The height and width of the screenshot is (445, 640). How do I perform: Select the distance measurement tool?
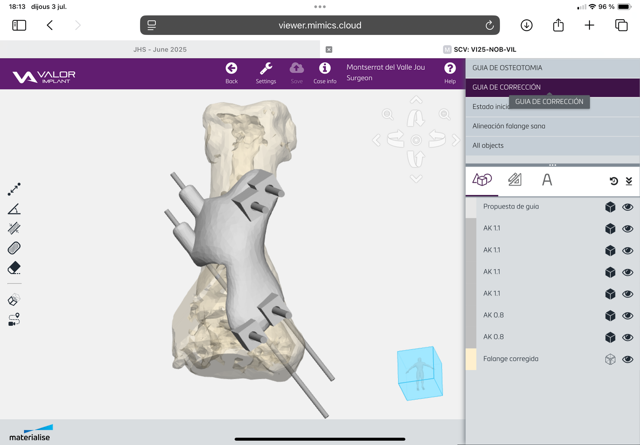14,189
